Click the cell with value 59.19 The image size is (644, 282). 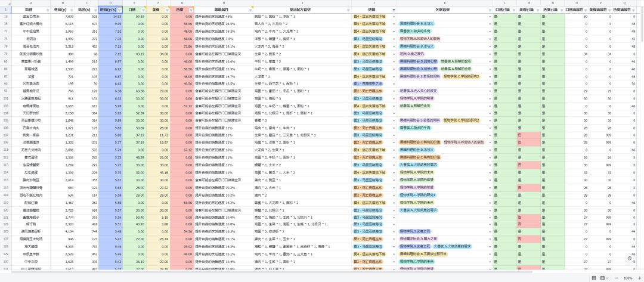[x=134, y=17]
